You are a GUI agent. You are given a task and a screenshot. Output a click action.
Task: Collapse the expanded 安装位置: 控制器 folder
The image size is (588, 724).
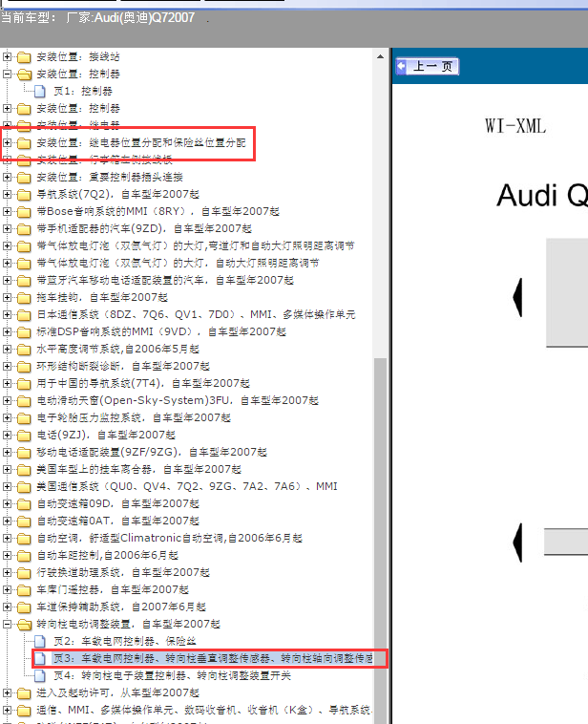[x=7, y=74]
